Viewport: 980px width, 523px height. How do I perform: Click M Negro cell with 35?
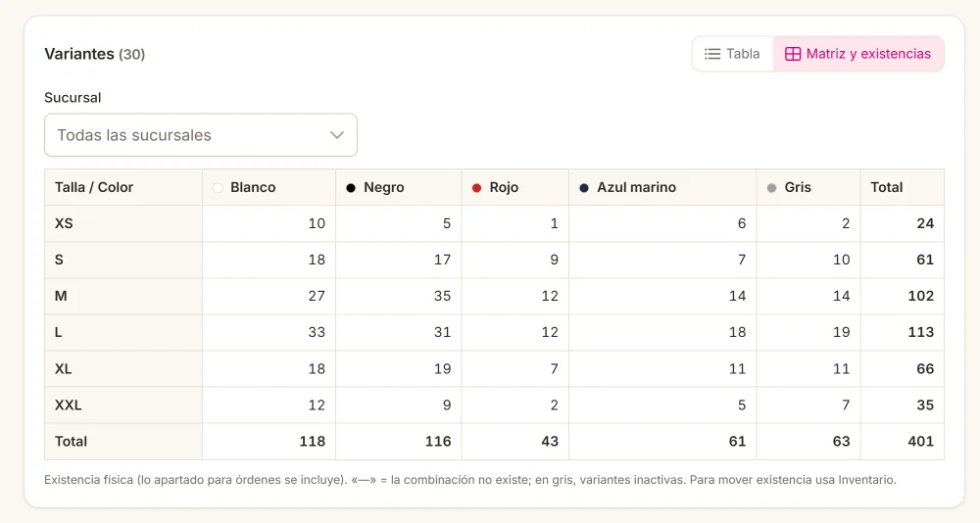click(x=399, y=296)
